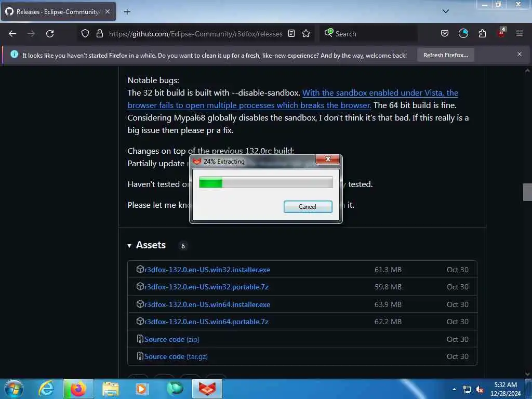Open the Firefox account icon
532x399 pixels.
click(463, 34)
